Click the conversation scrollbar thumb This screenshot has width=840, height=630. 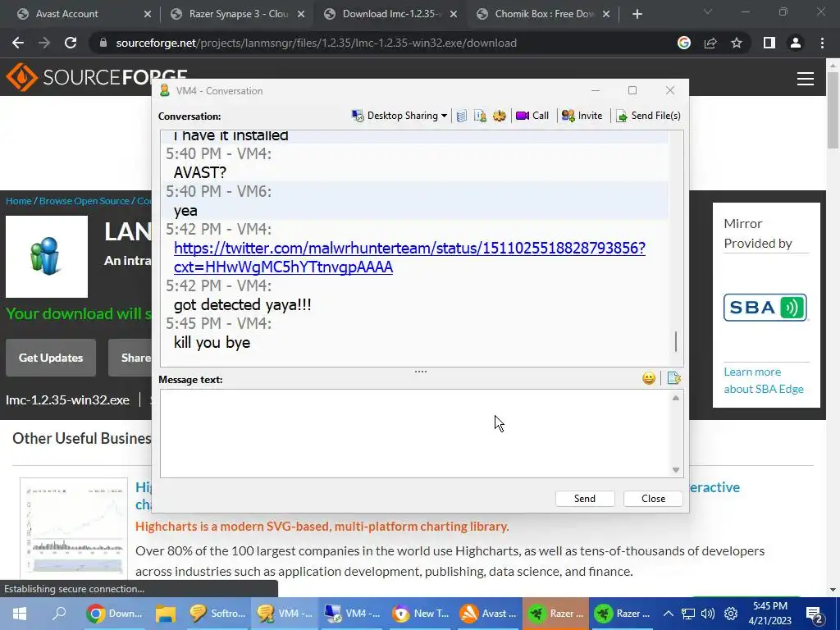pos(676,341)
